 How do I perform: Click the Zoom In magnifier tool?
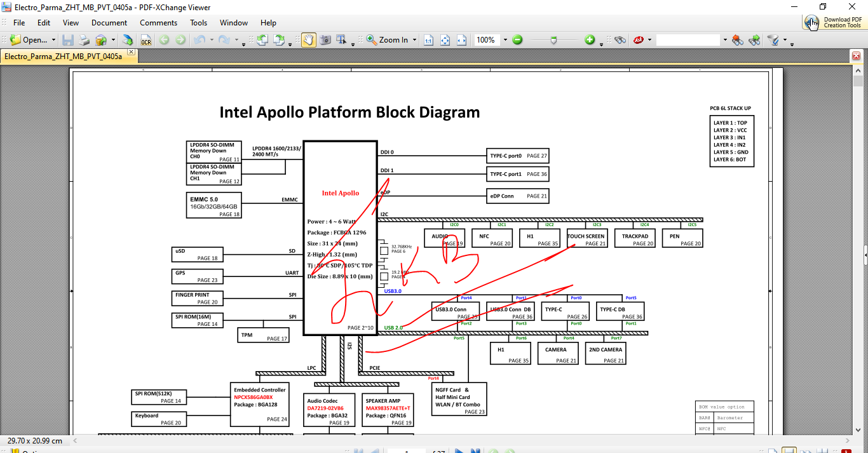coord(387,39)
